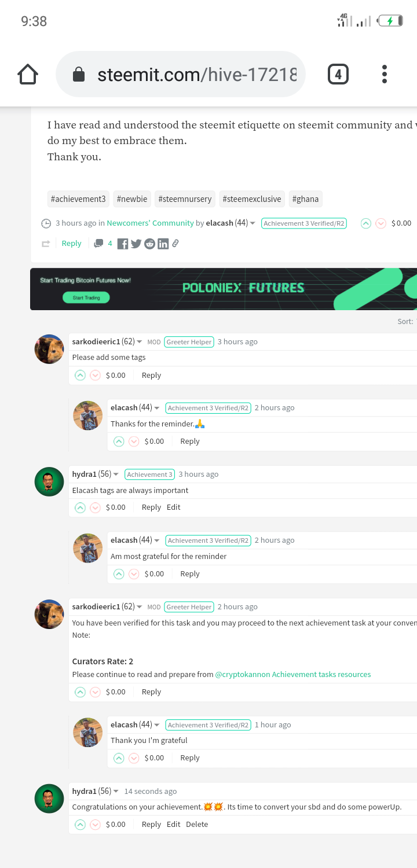Click the resteem arrow icon
Image resolution: width=417 pixels, height=868 pixels.
(x=46, y=244)
